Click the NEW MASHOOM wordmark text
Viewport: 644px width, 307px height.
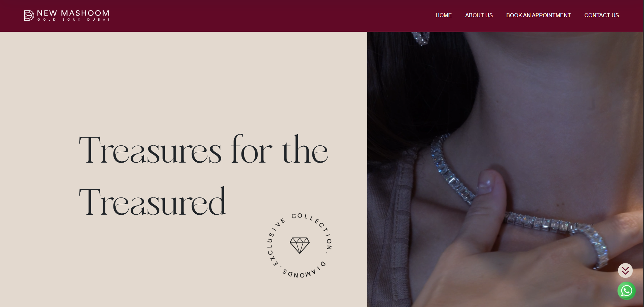pyautogui.click(x=73, y=13)
